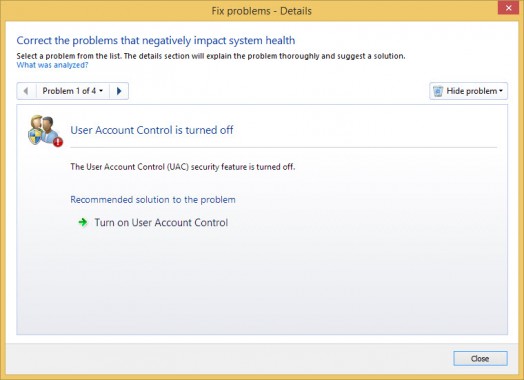
Task: Click the previous problem arrow
Action: tap(26, 91)
